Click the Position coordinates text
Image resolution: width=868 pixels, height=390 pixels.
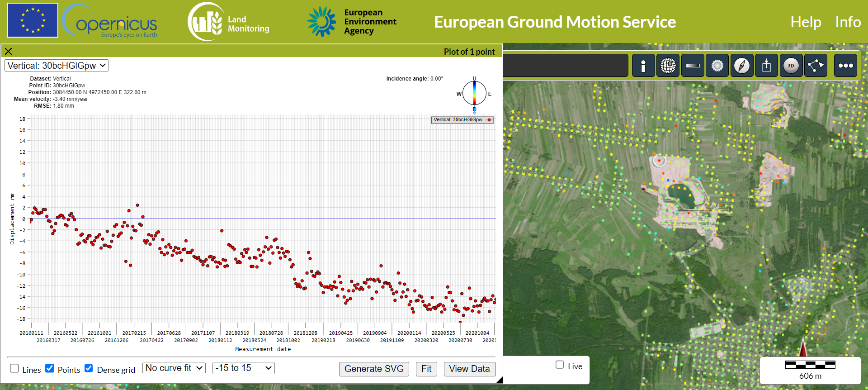[99, 92]
